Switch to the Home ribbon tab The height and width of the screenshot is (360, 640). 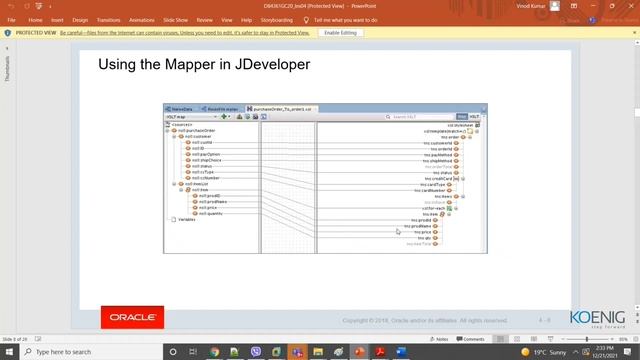[x=35, y=20]
